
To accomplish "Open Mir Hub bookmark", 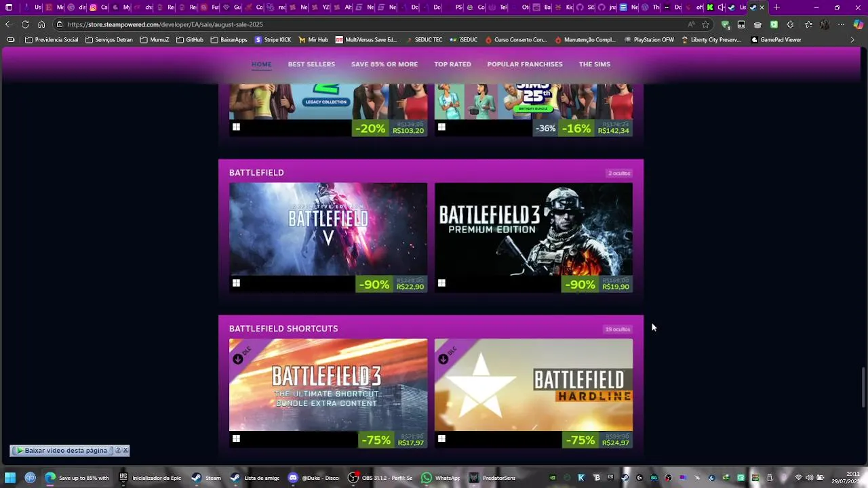I will click(x=313, y=40).
